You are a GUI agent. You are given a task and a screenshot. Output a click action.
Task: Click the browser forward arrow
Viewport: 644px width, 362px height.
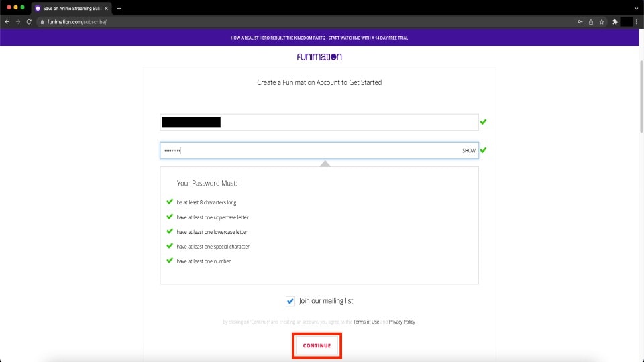click(18, 22)
